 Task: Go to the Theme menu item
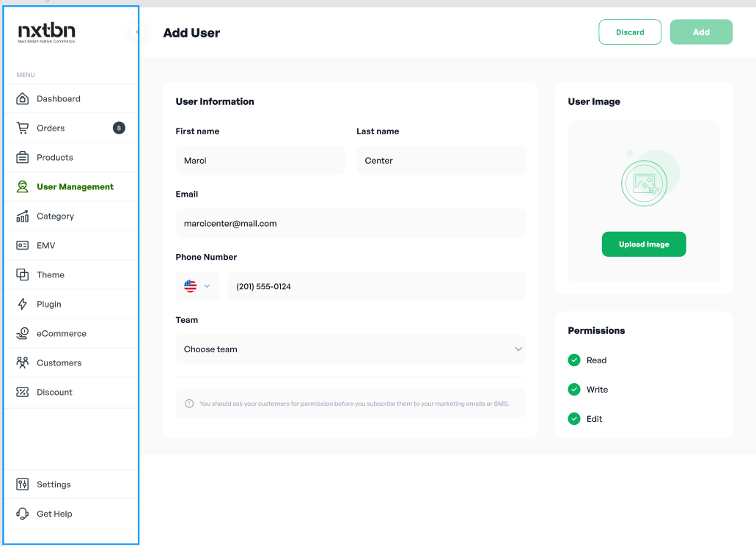point(51,275)
